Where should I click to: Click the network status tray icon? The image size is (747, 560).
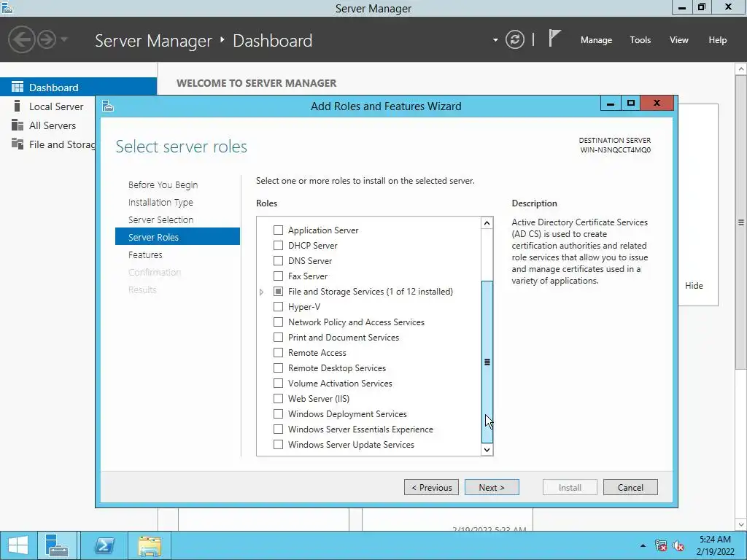(661, 545)
